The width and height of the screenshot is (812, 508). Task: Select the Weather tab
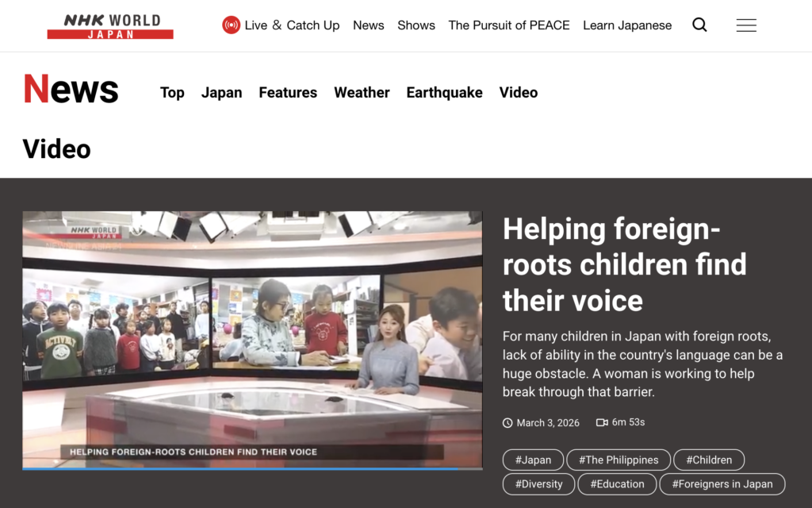(362, 93)
